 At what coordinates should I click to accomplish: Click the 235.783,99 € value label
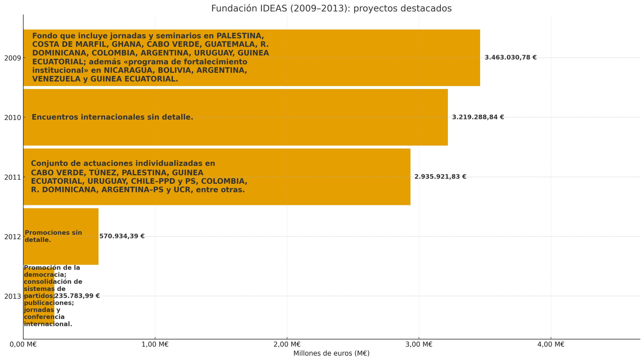pos(77,296)
